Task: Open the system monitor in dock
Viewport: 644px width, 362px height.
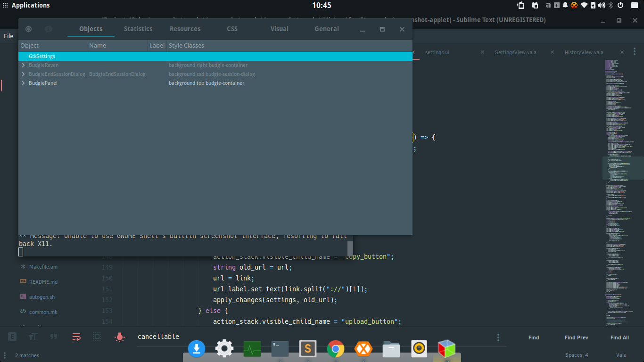Action: pyautogui.click(x=252, y=349)
